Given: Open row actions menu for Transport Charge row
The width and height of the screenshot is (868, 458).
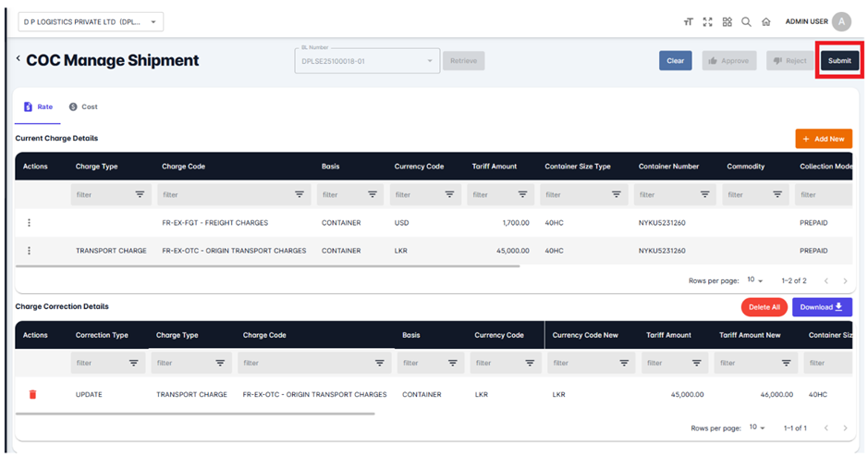Looking at the screenshot, I should (x=30, y=251).
